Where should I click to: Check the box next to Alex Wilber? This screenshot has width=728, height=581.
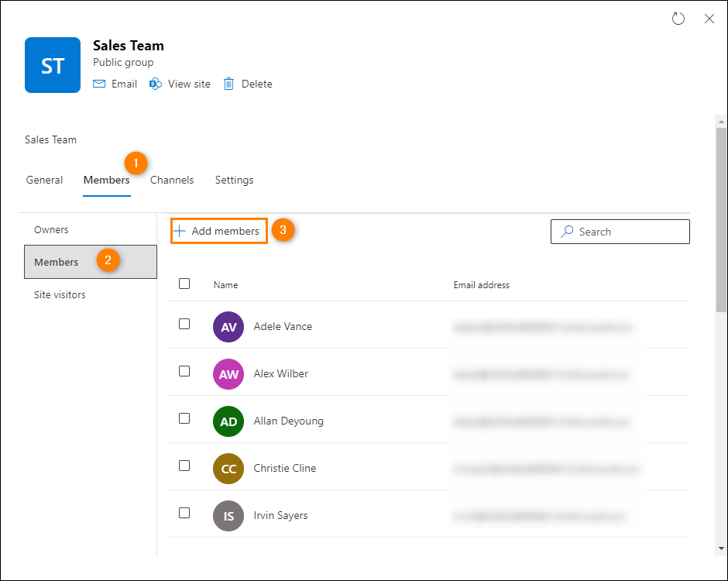(184, 371)
